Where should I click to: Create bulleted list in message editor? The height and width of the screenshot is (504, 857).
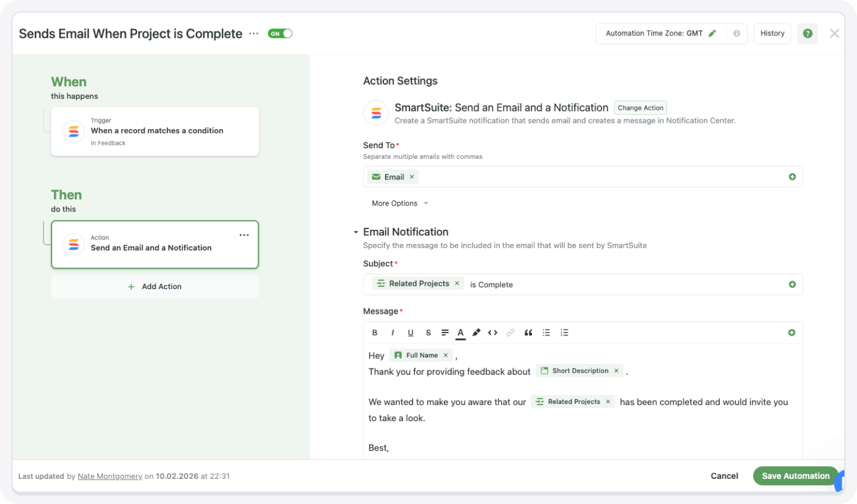(x=546, y=333)
